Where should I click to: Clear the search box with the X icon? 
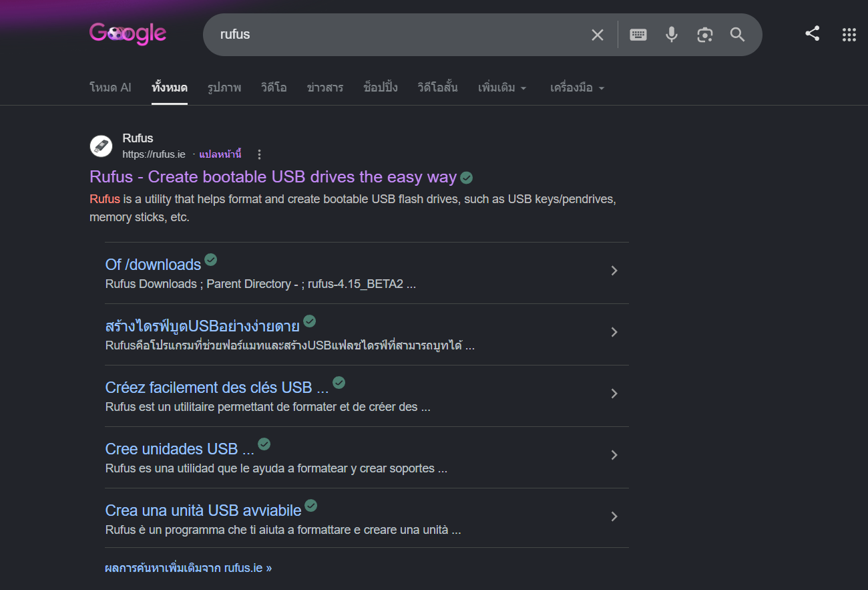click(598, 35)
